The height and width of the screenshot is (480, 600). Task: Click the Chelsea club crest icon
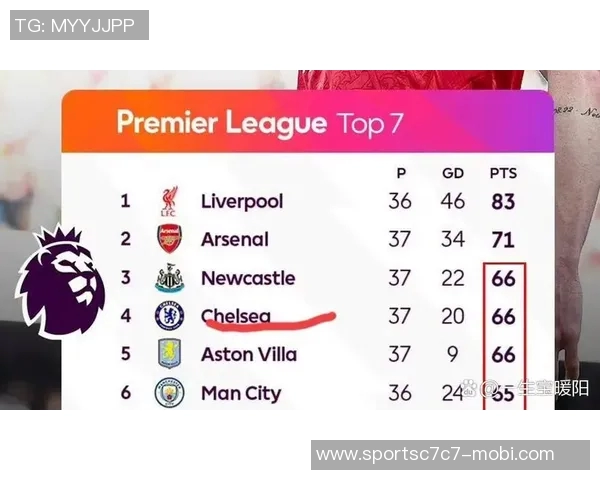pos(168,316)
